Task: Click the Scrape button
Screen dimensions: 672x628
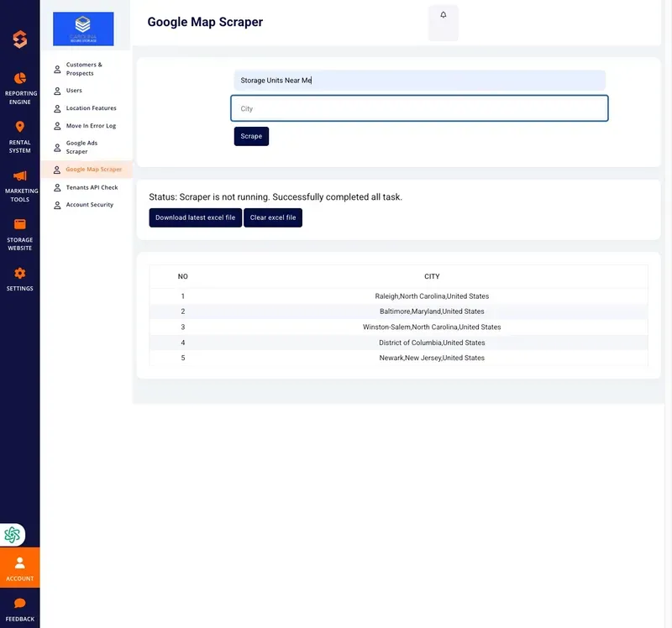Action: pos(251,136)
